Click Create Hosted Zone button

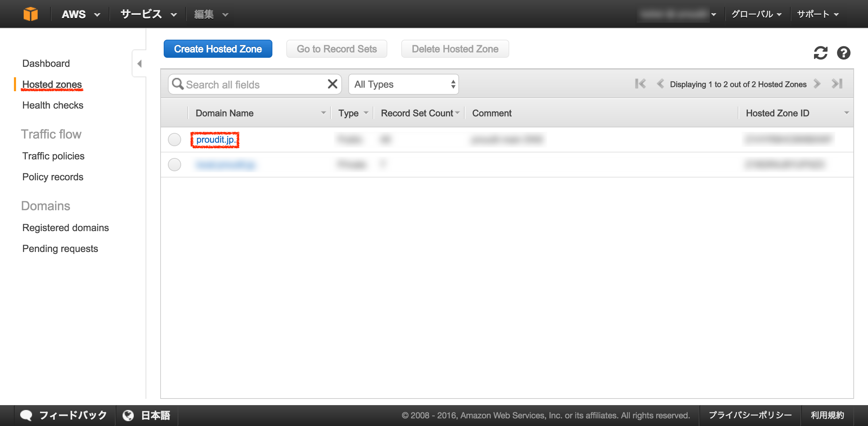point(218,49)
